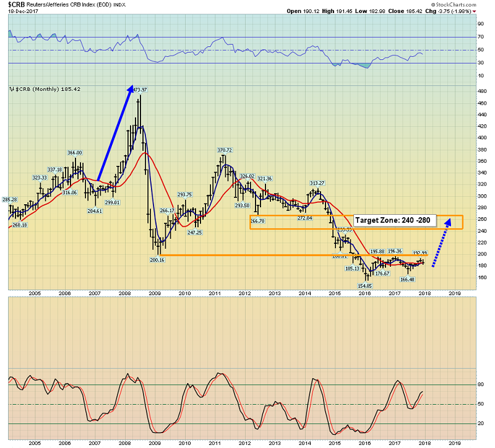
Task: Click the Open value 190.12
Action: (x=311, y=11)
